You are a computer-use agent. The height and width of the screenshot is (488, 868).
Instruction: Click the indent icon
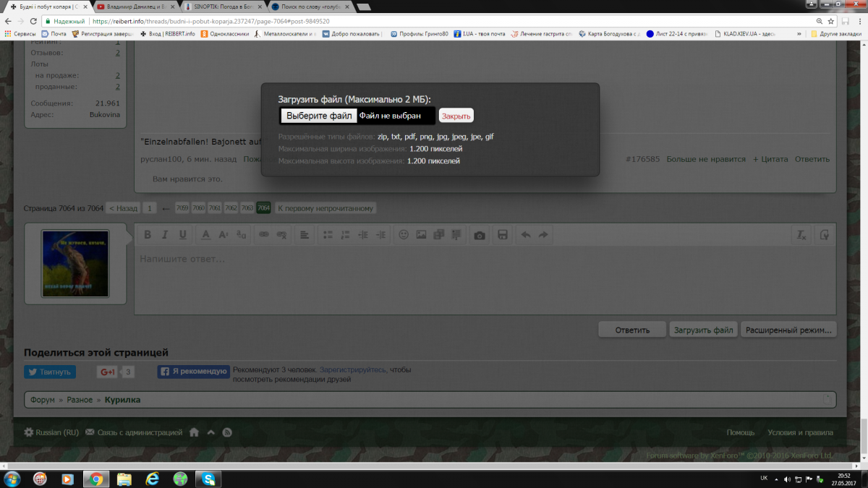pos(381,235)
